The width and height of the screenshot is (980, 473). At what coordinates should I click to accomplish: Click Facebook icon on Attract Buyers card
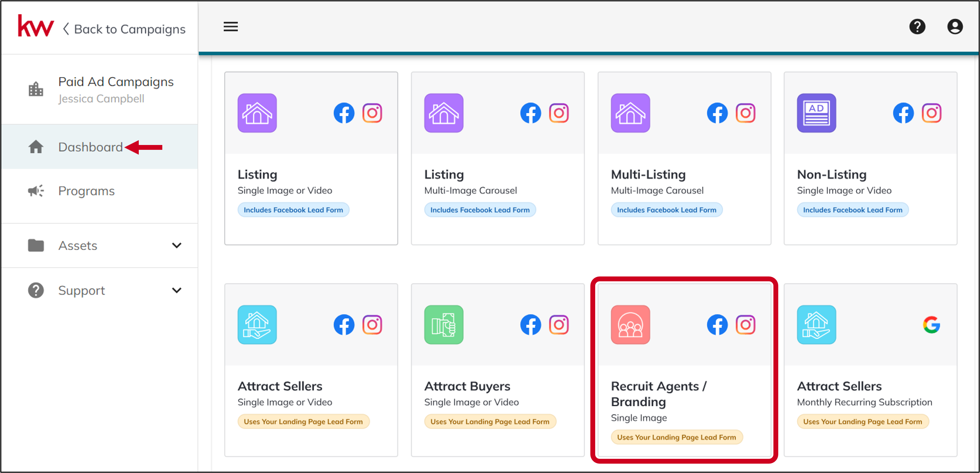click(x=530, y=325)
